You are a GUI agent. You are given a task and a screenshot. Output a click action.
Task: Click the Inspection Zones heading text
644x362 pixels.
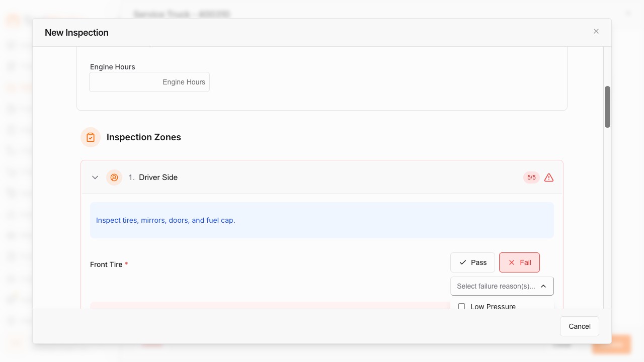pyautogui.click(x=143, y=137)
